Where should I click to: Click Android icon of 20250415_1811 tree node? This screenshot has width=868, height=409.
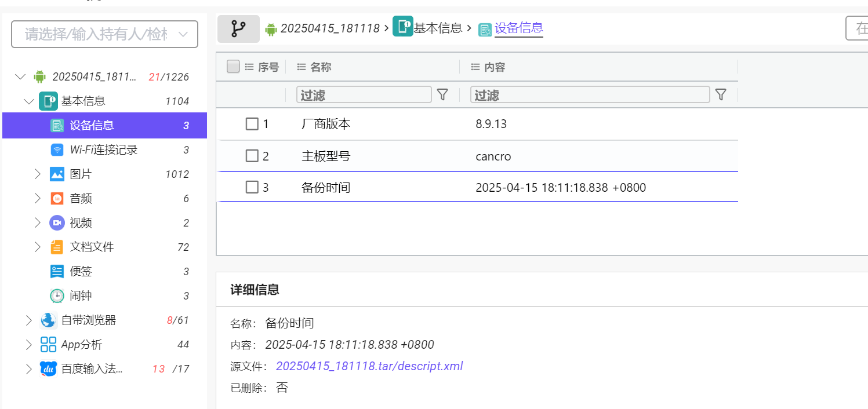(39, 76)
